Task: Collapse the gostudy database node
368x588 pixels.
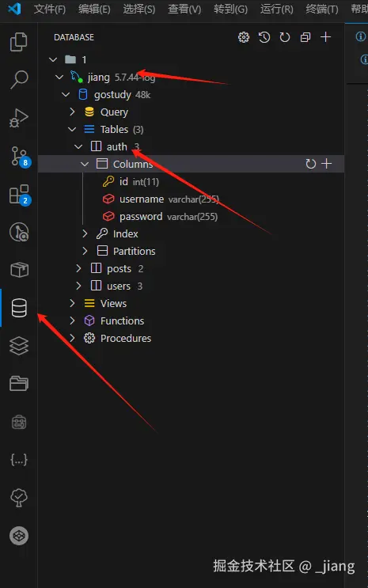Action: point(66,94)
